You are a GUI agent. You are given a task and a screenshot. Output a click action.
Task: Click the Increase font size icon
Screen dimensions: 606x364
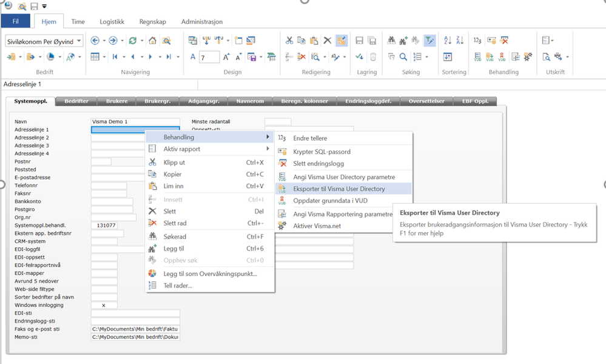pyautogui.click(x=226, y=57)
